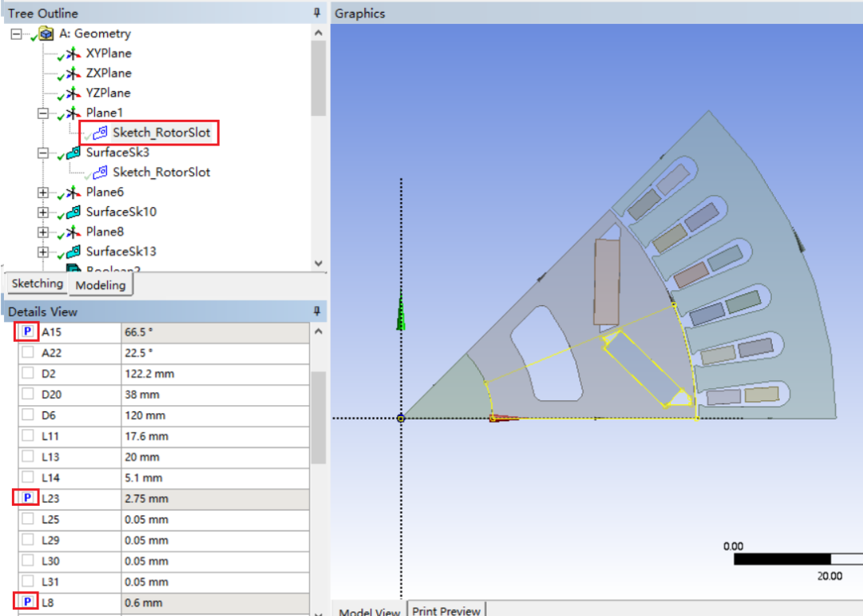Edit the D6 value field 120 mm
Image resolution: width=863 pixels, height=616 pixels.
213,415
